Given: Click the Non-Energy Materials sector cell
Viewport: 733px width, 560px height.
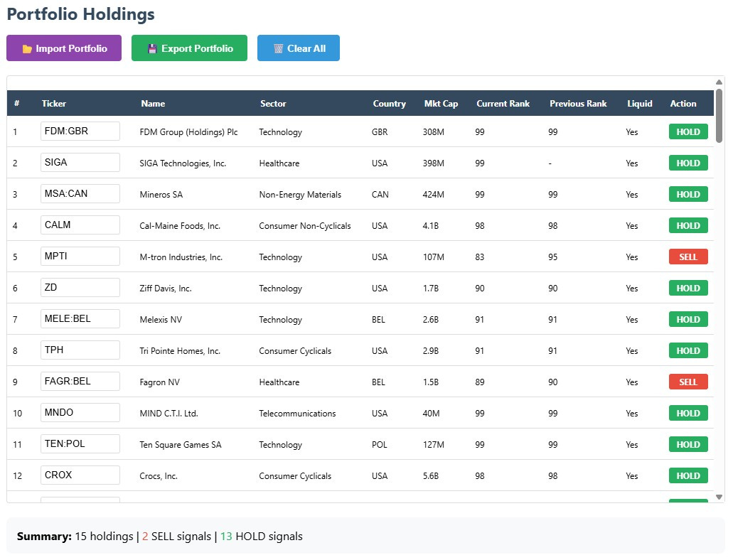Looking at the screenshot, I should 300,195.
